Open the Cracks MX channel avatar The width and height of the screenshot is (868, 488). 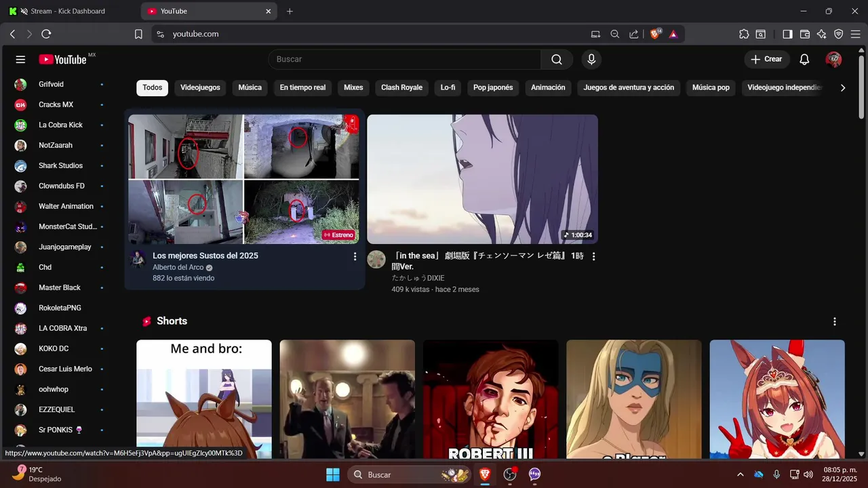click(x=21, y=105)
